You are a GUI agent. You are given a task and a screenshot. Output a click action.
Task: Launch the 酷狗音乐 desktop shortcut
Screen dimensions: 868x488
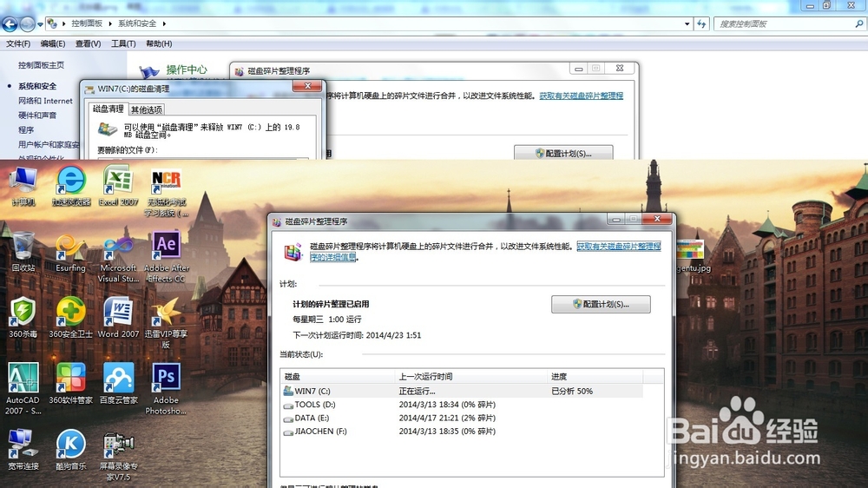coord(71,450)
